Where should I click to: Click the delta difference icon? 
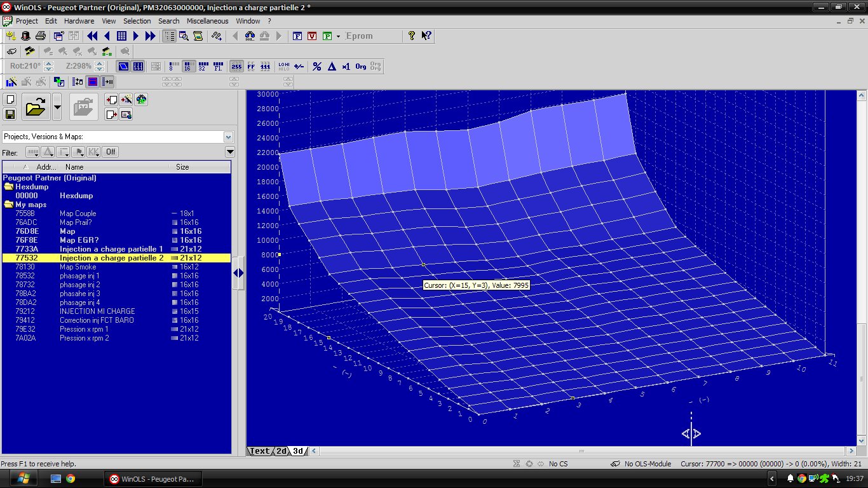coord(331,66)
